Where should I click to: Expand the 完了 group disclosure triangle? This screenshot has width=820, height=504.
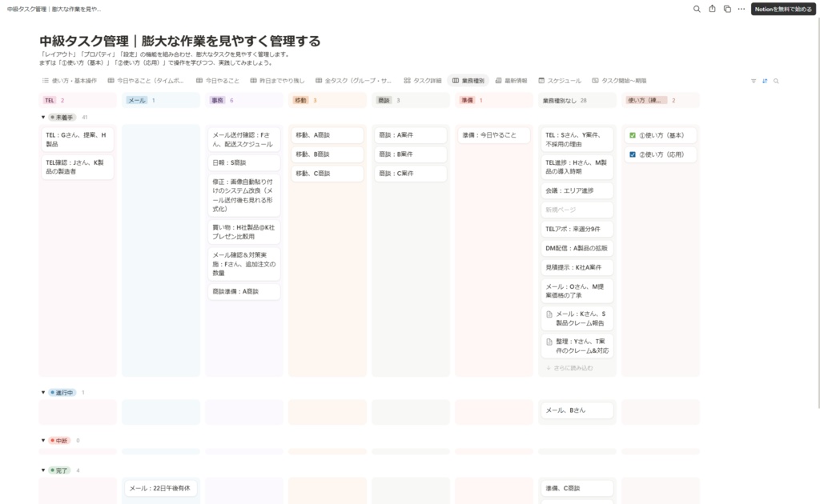[44, 470]
